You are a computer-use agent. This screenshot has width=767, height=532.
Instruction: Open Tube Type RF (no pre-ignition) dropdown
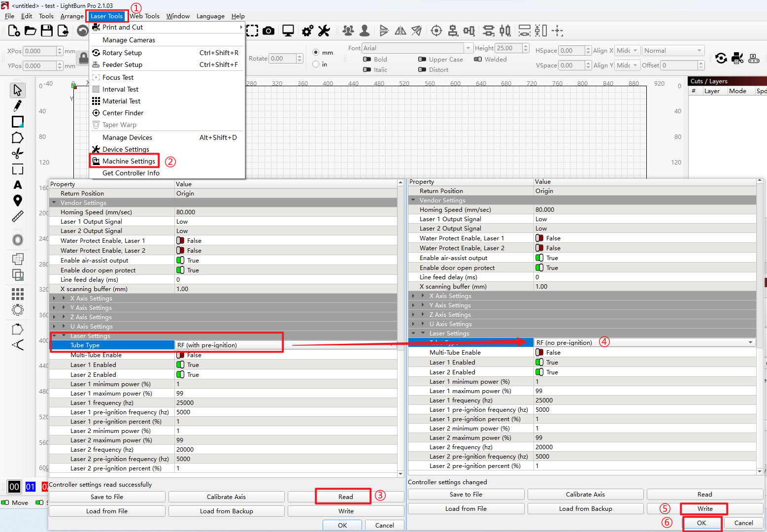coord(645,342)
